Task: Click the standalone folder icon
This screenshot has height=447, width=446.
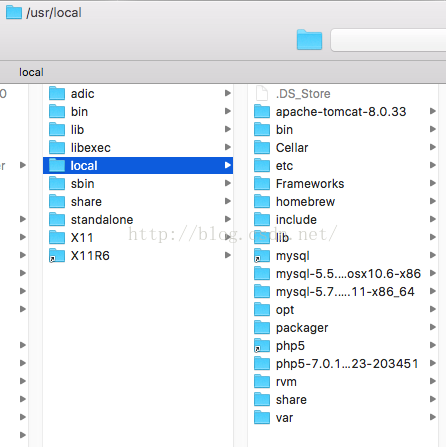Action: tap(57, 219)
